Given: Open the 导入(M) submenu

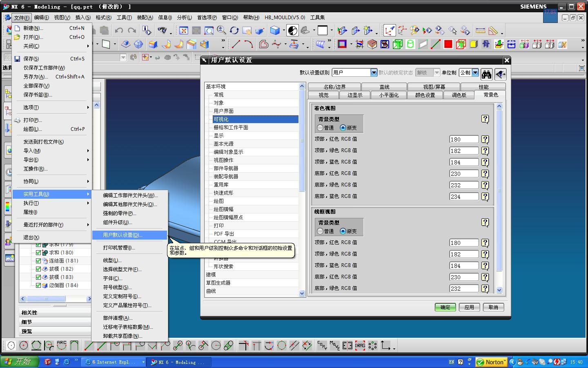Looking at the screenshot, I should (51, 151).
